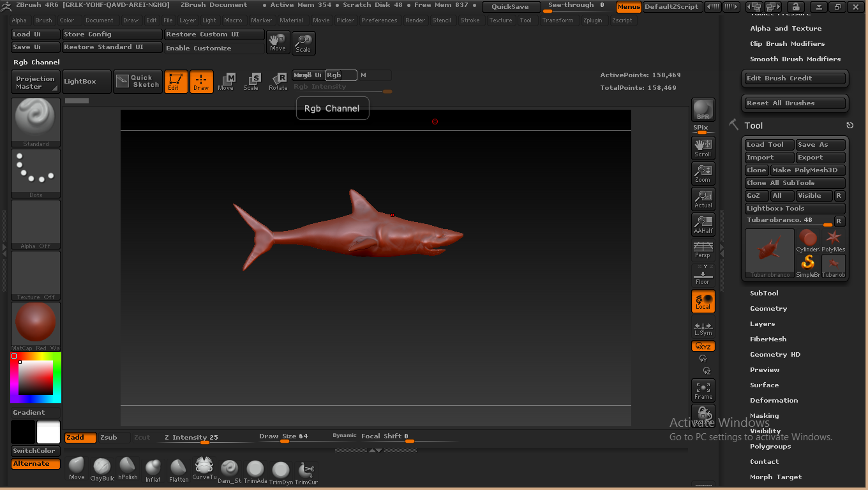Select the SimpleBrush tool thumbnail
868x490 pixels.
click(807, 266)
